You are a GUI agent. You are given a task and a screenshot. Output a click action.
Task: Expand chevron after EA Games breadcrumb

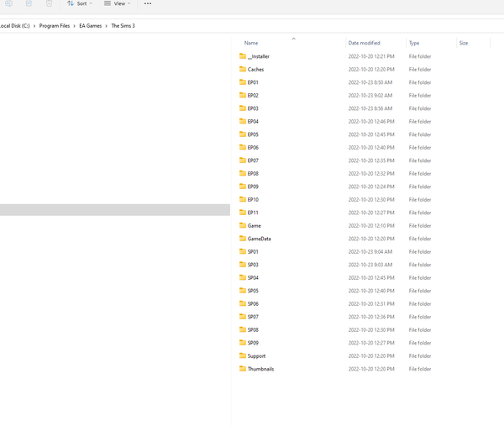(106, 26)
